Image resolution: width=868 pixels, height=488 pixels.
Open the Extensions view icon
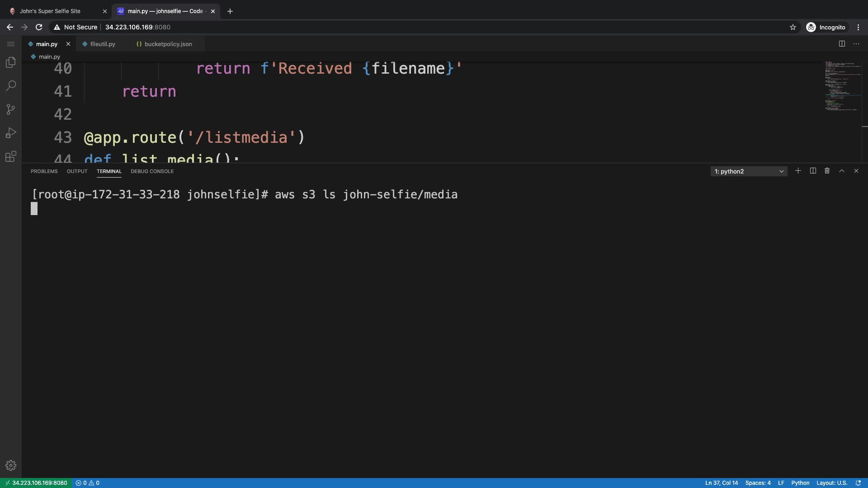pyautogui.click(x=11, y=156)
